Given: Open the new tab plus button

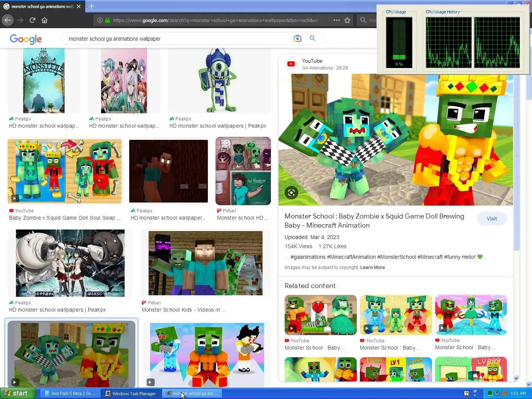Looking at the screenshot, I should (92, 6).
